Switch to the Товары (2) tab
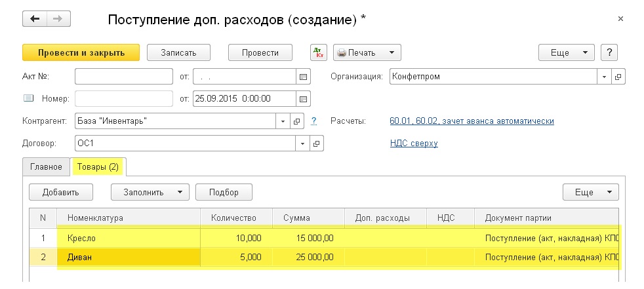Image resolution: width=644 pixels, height=289 pixels. click(x=98, y=166)
